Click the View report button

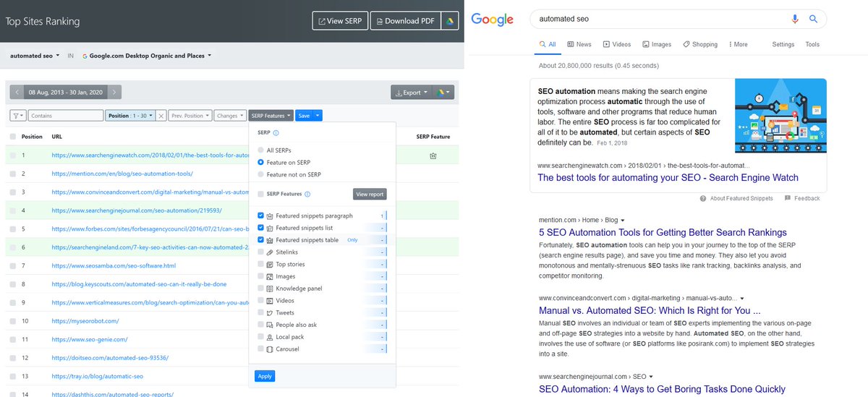point(370,194)
